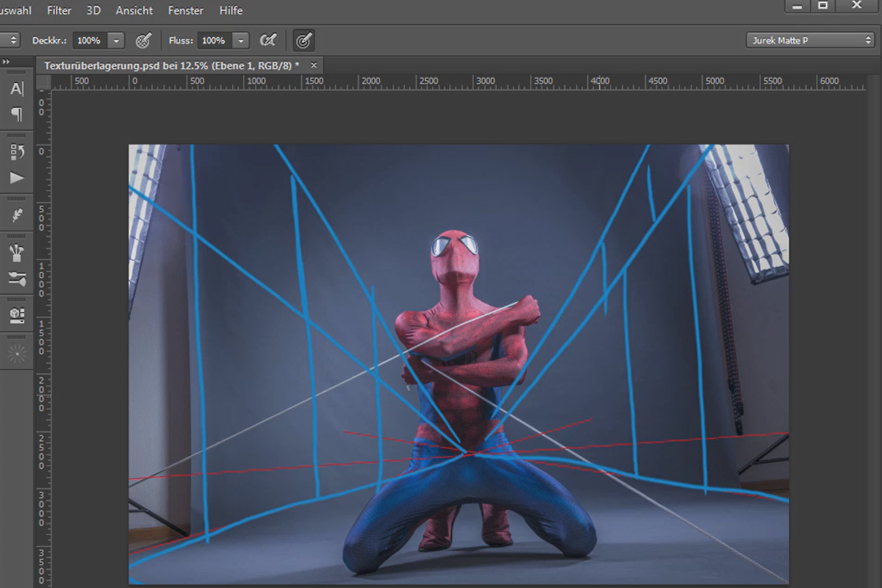The image size is (882, 588).
Task: Open the Brush Presets panel icon
Action: (x=17, y=279)
